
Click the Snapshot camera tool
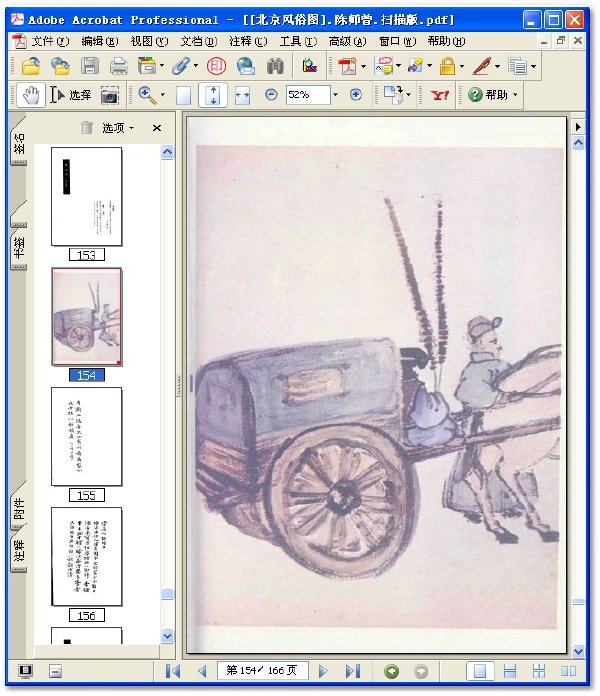point(110,95)
